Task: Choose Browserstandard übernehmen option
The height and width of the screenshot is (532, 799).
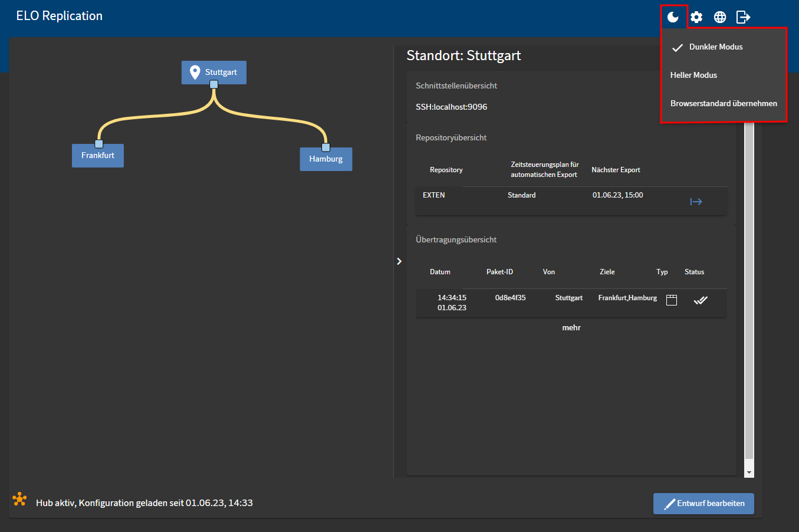Action: coord(724,103)
